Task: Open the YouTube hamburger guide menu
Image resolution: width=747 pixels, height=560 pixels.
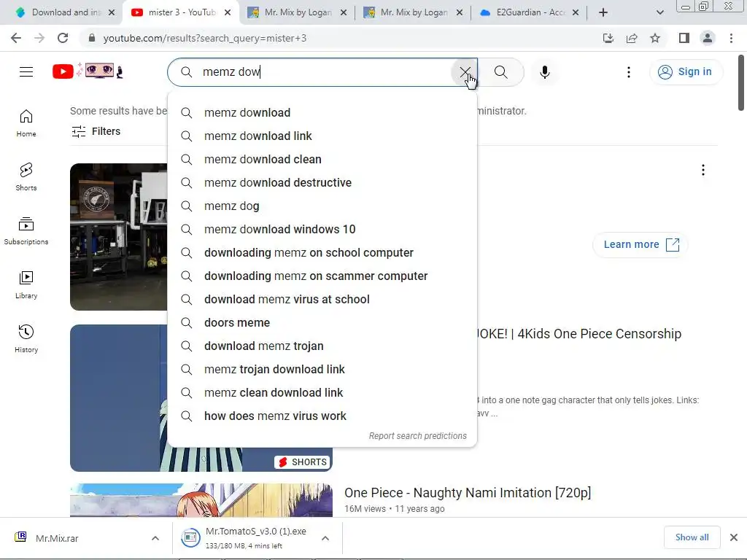Action: (x=26, y=72)
